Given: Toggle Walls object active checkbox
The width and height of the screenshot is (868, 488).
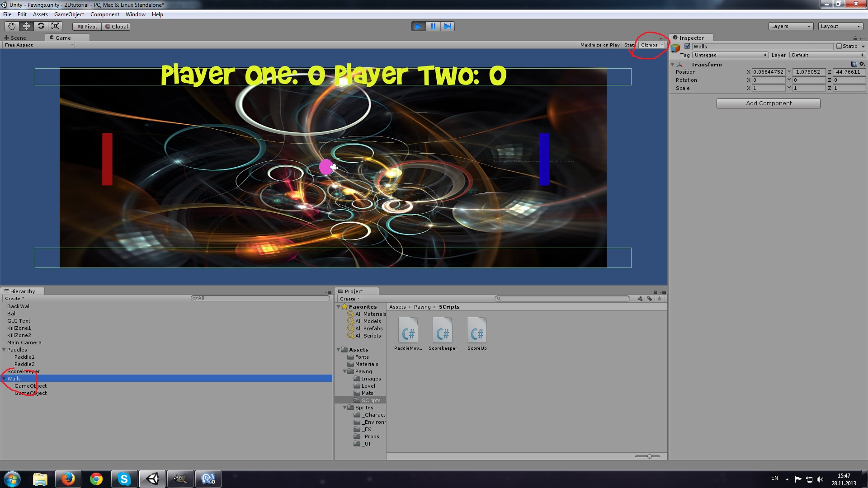Looking at the screenshot, I should coord(687,46).
